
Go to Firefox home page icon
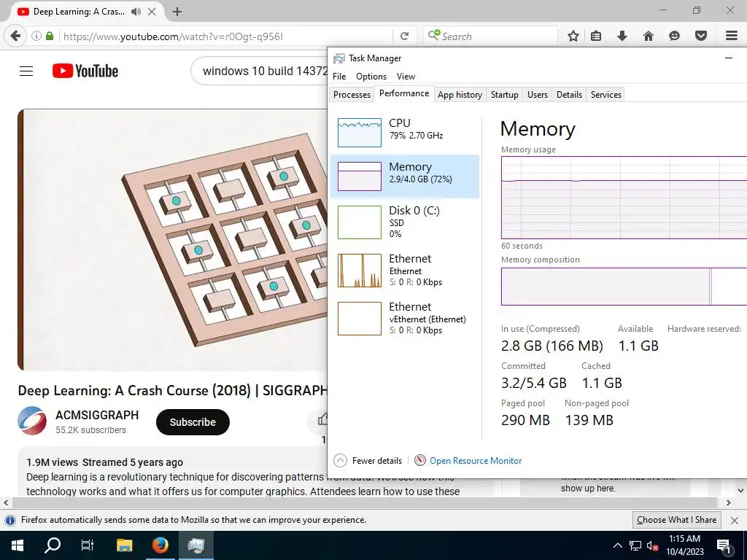click(x=648, y=36)
